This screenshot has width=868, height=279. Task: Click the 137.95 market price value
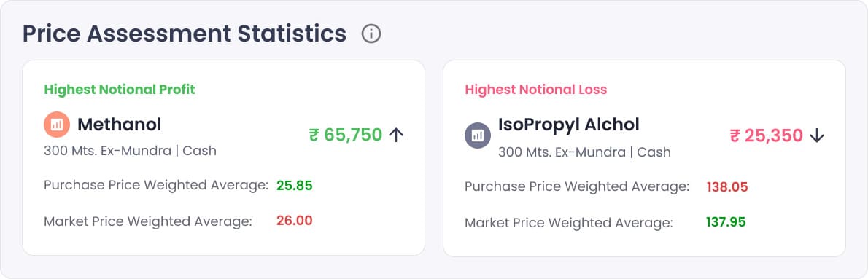726,222
